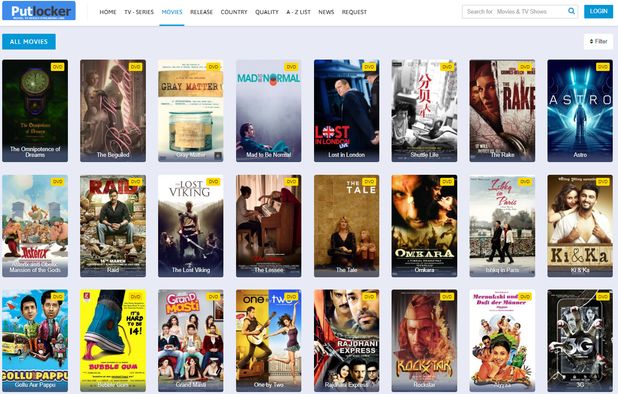Click the Putlocker logo
Viewport: 618px width, 394px height.
[x=39, y=11]
